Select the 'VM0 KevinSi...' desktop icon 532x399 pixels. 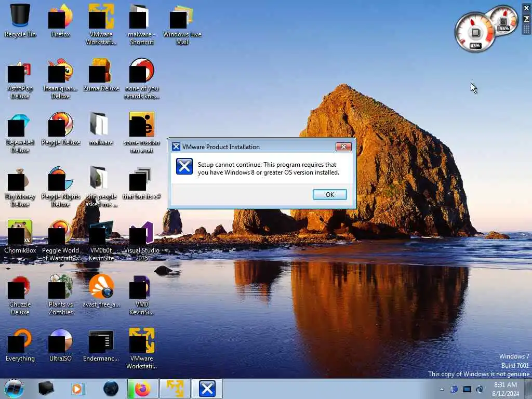141,295
